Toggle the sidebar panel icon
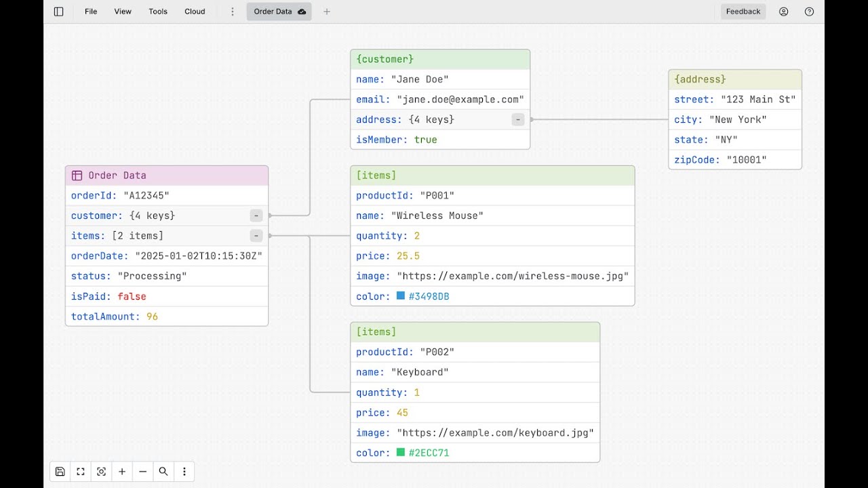This screenshot has height=488, width=868. coord(59,12)
